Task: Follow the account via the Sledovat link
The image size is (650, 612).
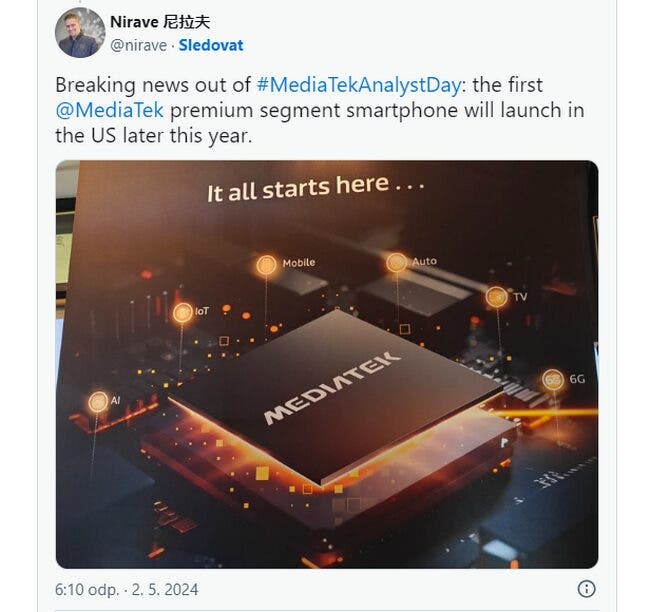Action: 211,45
